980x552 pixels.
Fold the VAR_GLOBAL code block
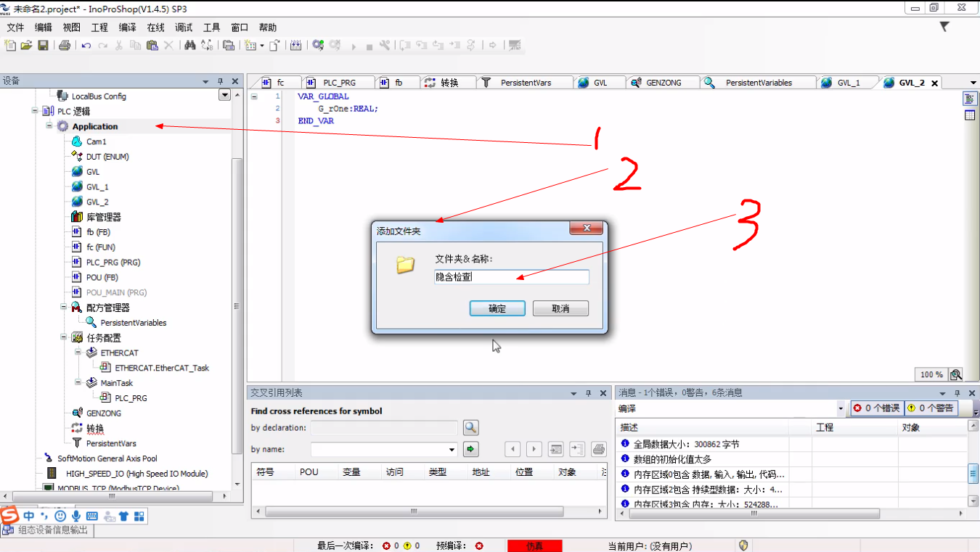[255, 96]
